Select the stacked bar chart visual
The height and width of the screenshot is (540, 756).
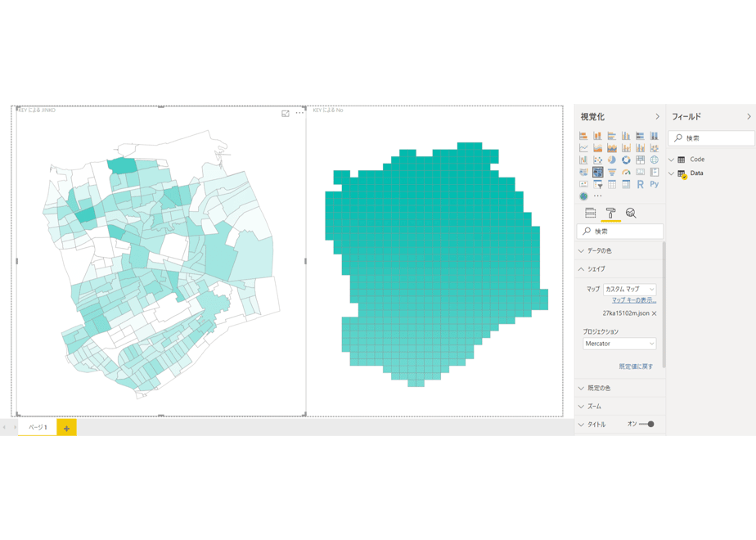[x=583, y=136]
